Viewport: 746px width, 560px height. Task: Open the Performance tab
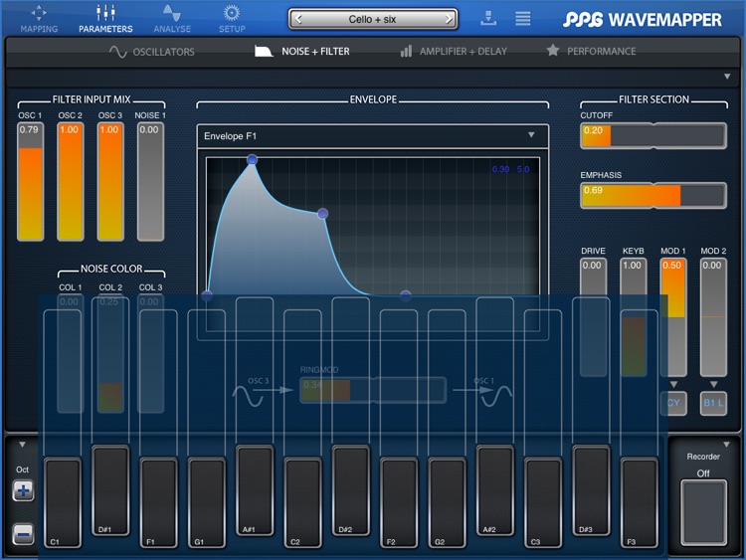[591, 51]
